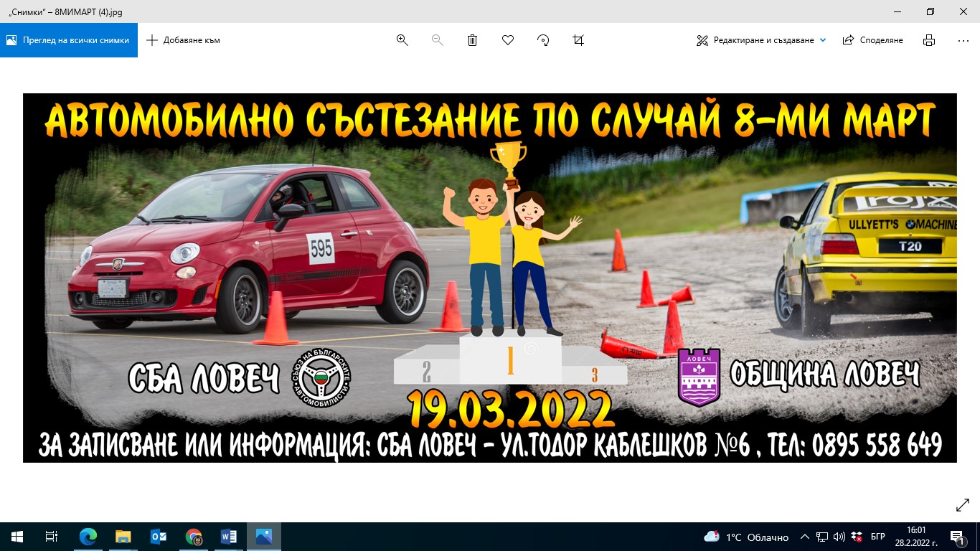Show hidden tray icons chevron
This screenshot has width=980, height=551.
[804, 537]
